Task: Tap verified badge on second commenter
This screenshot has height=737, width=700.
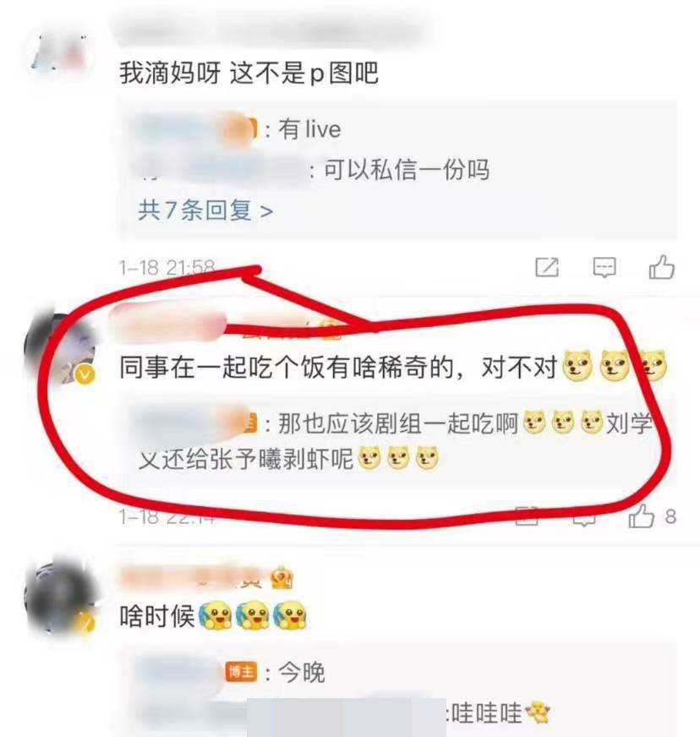Action: pyautogui.click(x=85, y=375)
